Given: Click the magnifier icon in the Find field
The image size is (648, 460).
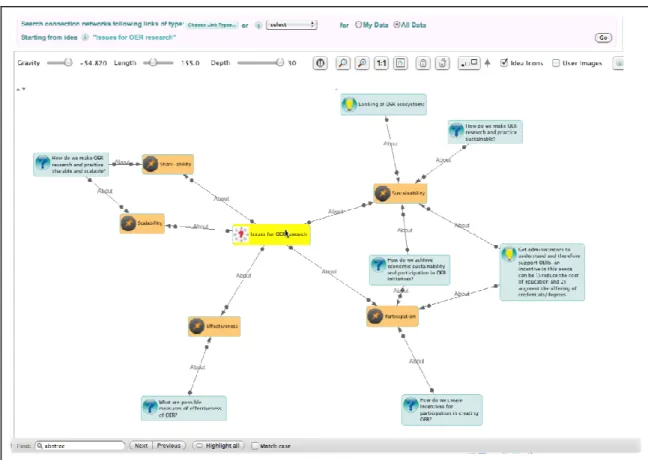Looking at the screenshot, I should (40, 446).
